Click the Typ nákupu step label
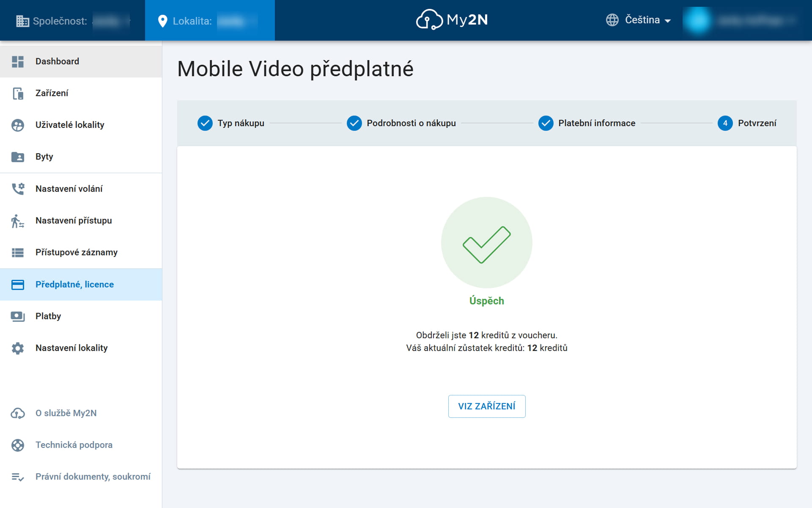812x508 pixels. 241,123
